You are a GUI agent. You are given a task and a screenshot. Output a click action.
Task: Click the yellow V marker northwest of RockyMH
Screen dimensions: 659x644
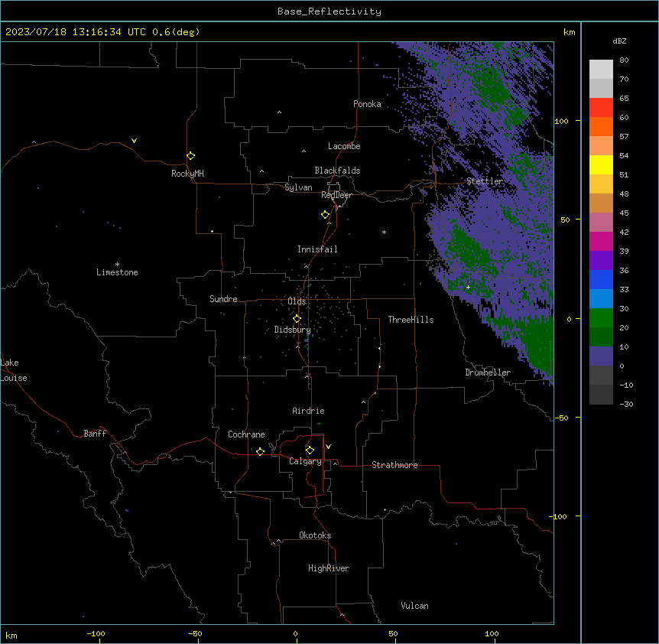point(134,141)
